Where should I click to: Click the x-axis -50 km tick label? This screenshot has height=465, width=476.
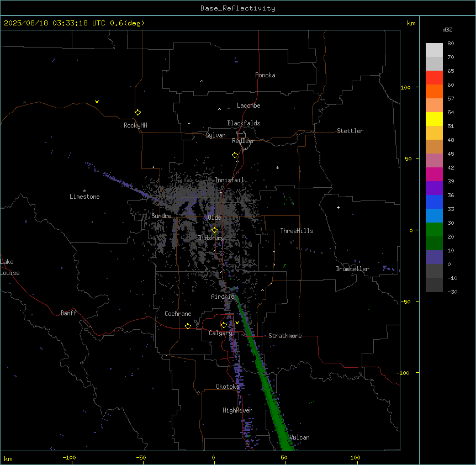tap(141, 457)
